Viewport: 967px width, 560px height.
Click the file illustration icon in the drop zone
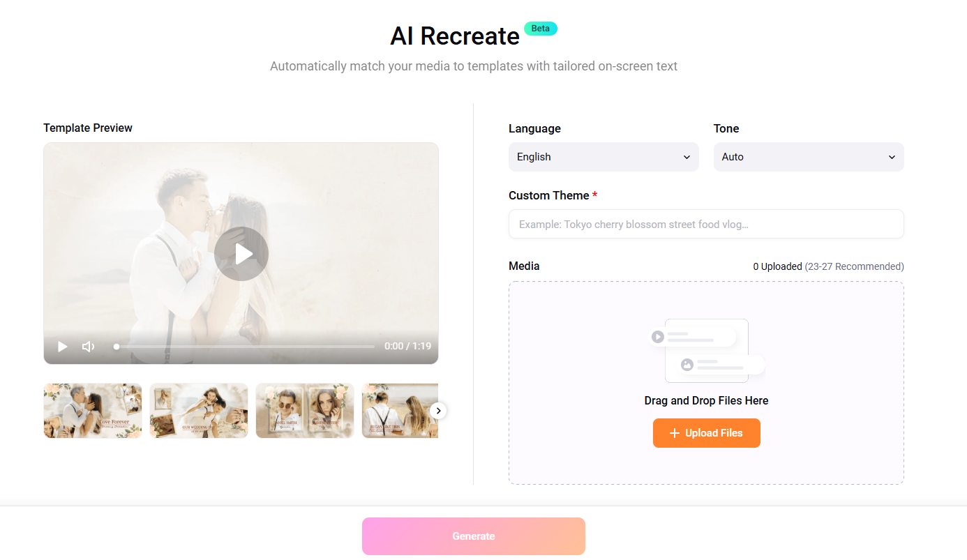pos(706,351)
